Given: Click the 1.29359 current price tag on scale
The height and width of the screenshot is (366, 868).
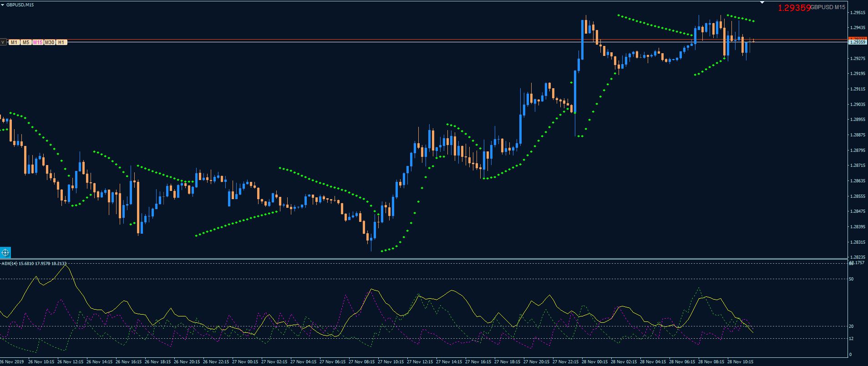Looking at the screenshot, I should 857,42.
